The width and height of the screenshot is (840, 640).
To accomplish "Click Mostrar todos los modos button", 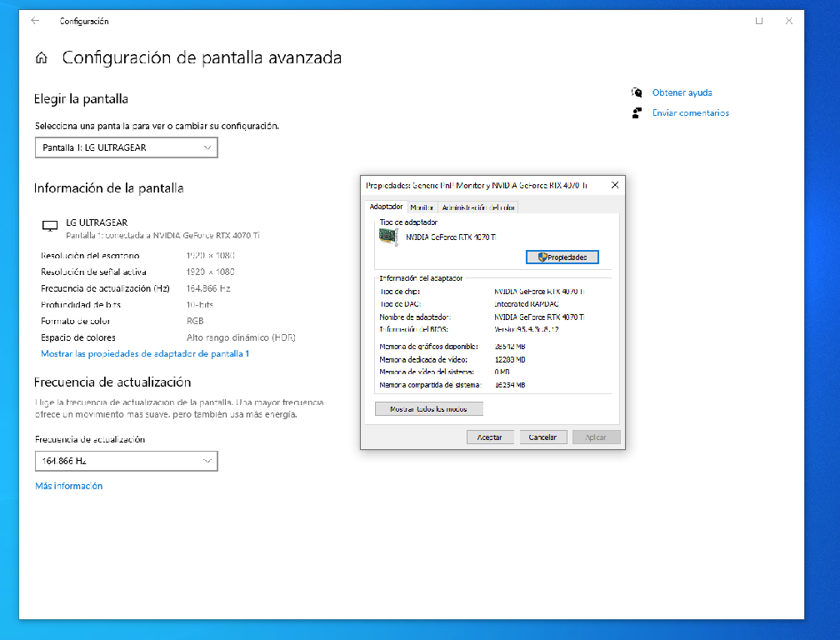I will coord(429,409).
